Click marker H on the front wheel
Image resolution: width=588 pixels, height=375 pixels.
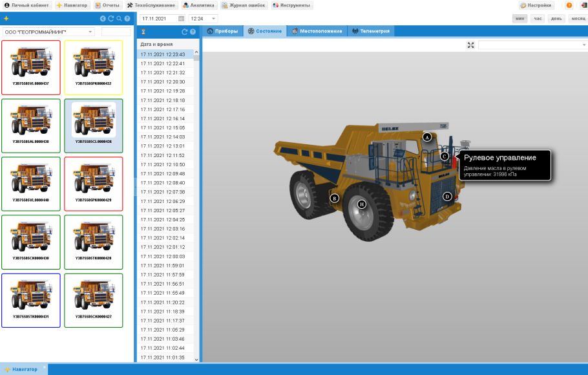click(361, 204)
